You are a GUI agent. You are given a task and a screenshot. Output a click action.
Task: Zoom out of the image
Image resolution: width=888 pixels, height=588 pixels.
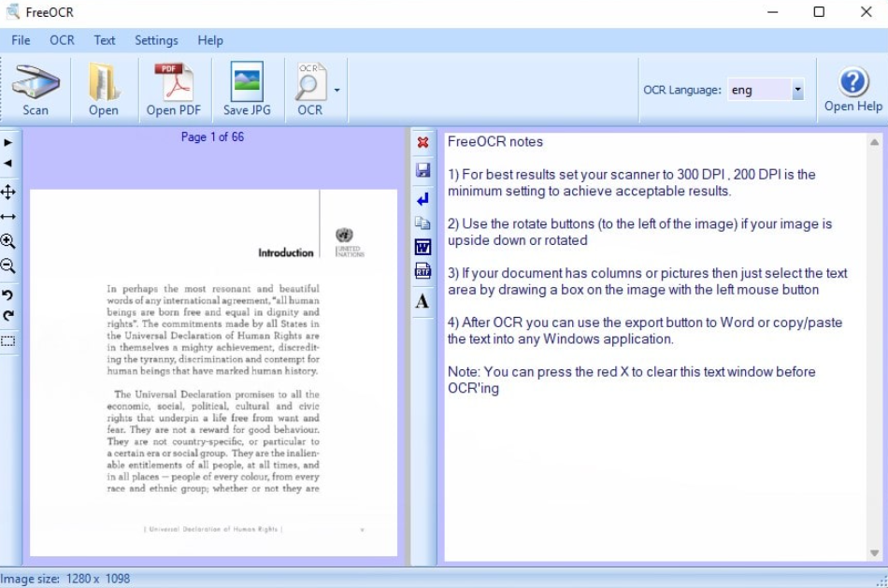[x=7, y=265]
